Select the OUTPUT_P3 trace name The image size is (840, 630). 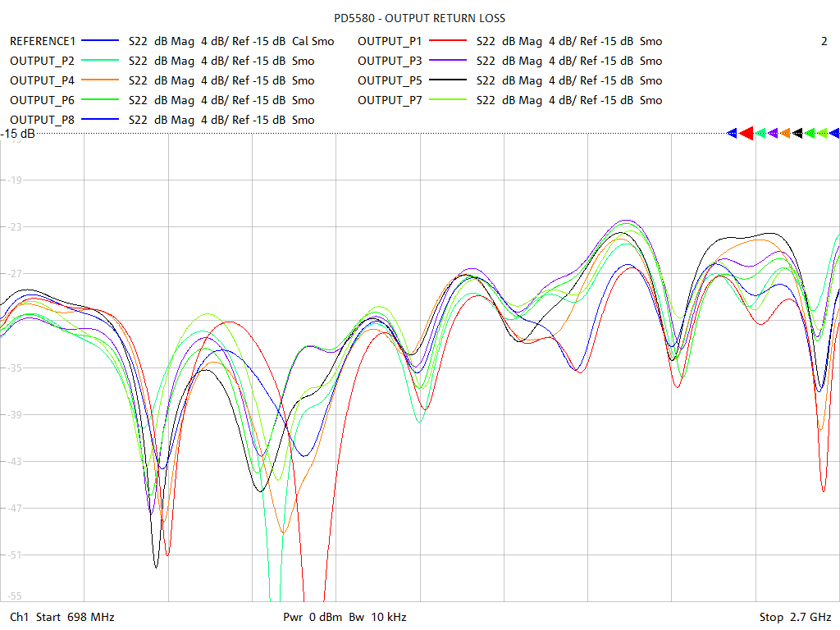(x=390, y=61)
